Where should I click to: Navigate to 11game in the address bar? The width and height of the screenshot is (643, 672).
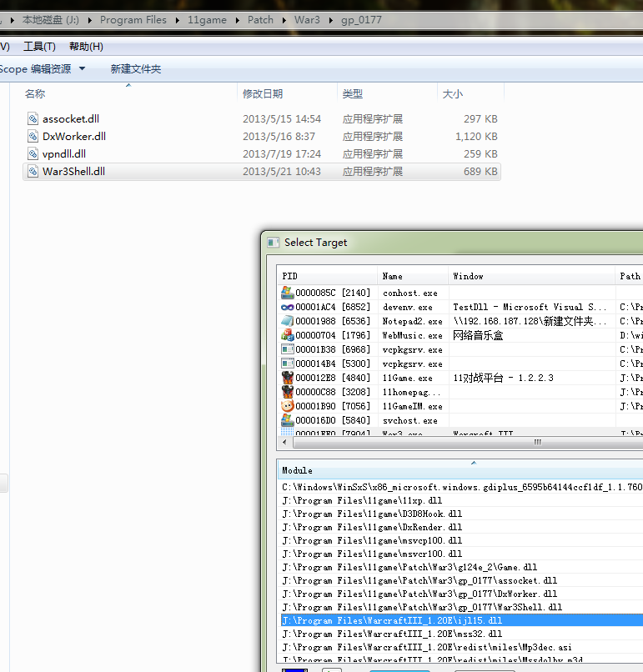207,20
